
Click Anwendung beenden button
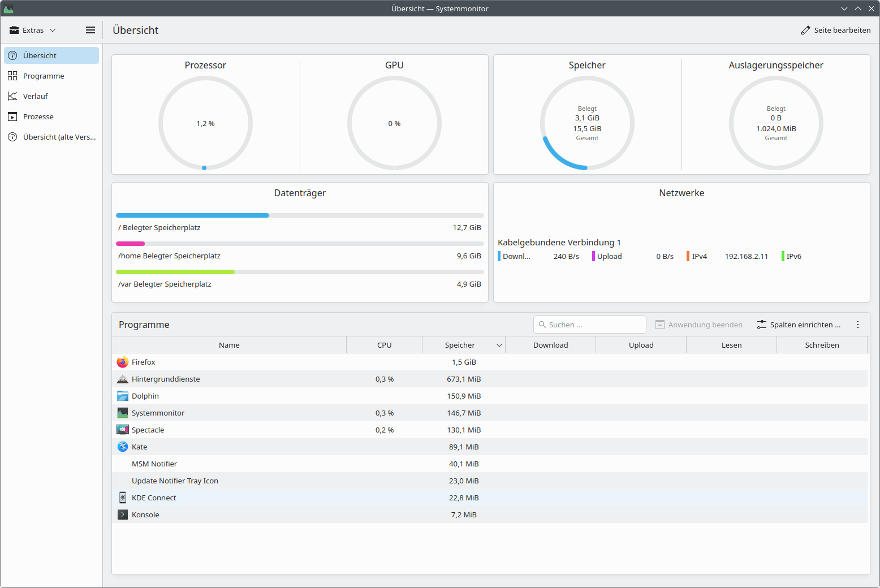(699, 325)
